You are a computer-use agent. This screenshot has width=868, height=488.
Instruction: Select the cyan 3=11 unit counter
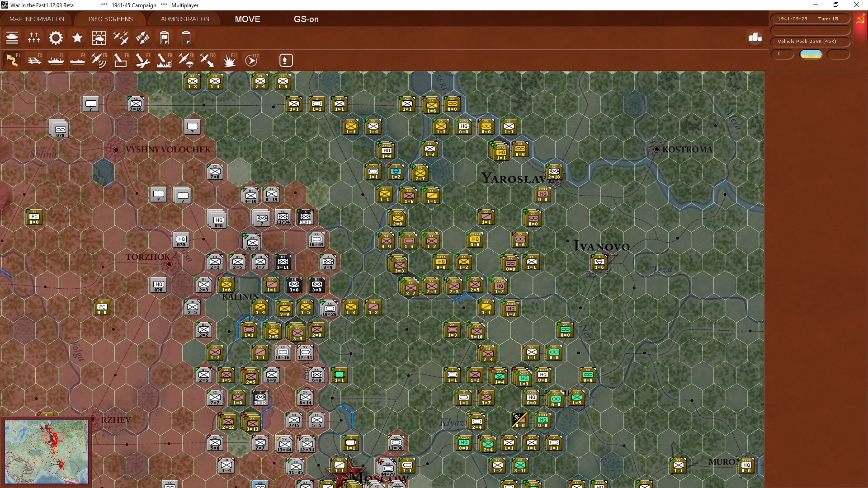[520, 465]
